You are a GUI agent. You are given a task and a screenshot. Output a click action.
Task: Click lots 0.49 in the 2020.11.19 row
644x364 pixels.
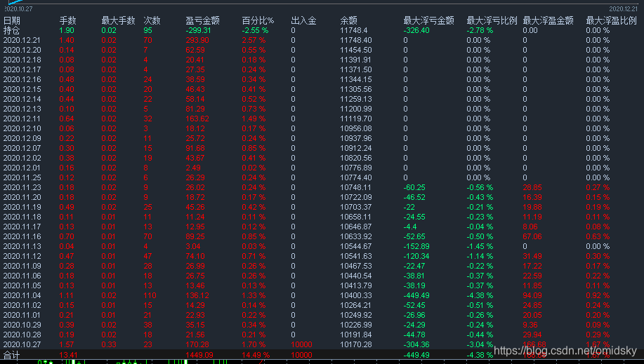click(67, 207)
